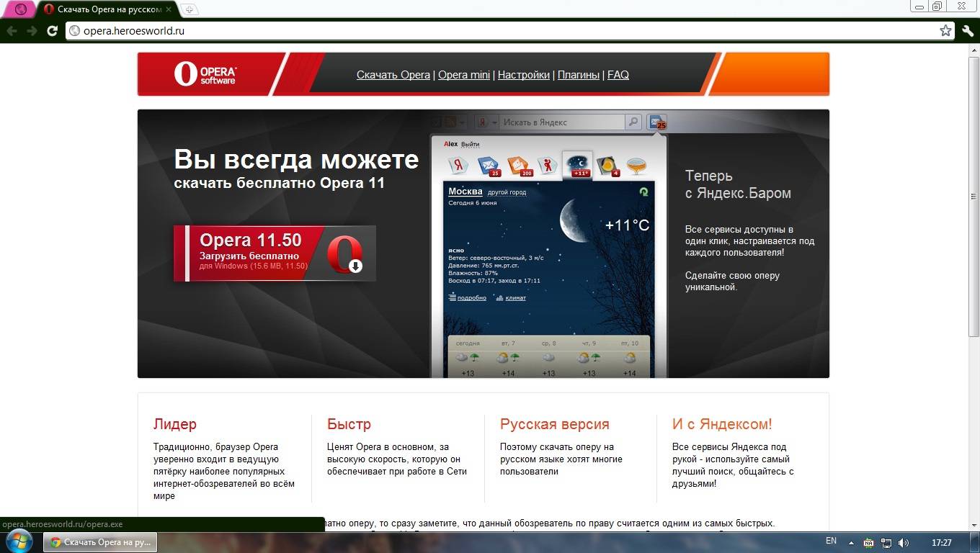Click the 'Москва' city link in the weather widget

(465, 192)
